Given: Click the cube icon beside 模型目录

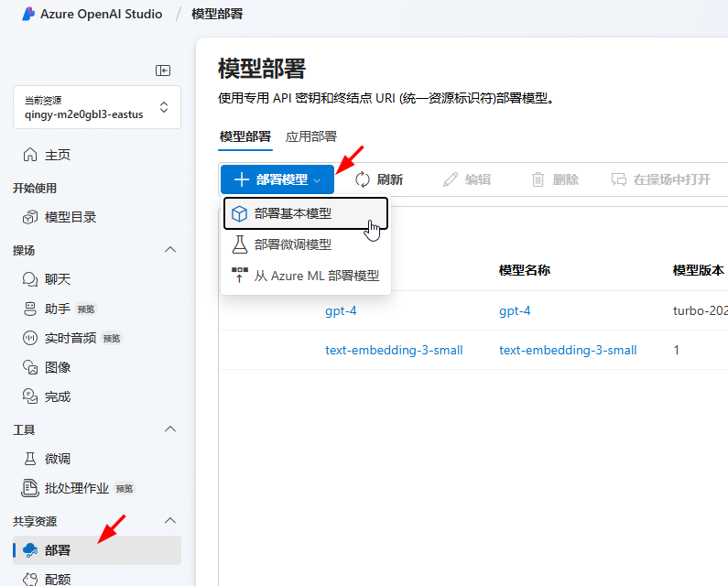Looking at the screenshot, I should click(30, 217).
